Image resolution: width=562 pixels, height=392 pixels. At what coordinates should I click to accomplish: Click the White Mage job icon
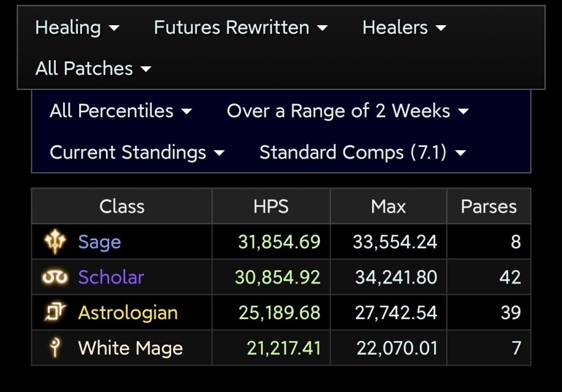(x=55, y=348)
